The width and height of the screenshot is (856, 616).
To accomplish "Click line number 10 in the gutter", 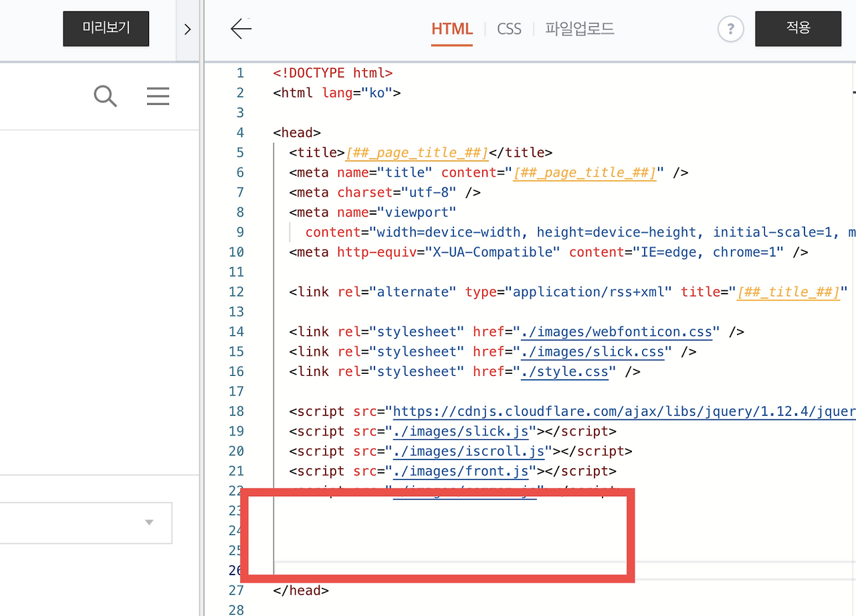I will tap(236, 252).
